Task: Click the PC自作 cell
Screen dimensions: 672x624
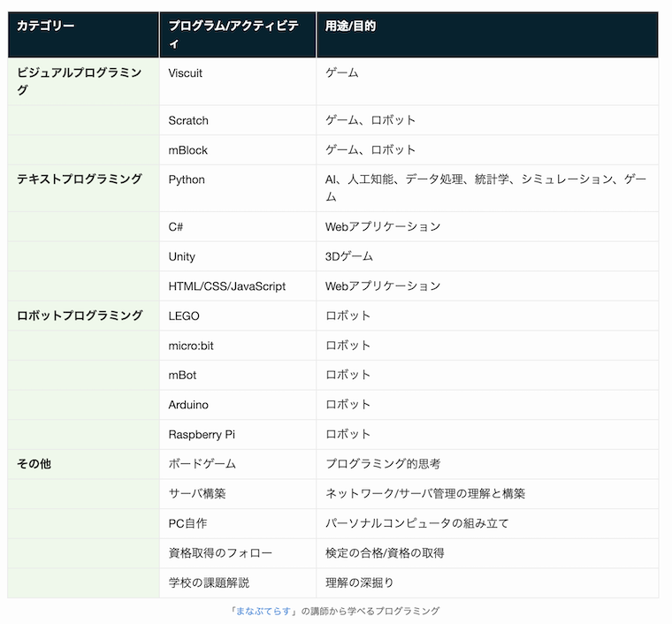Action: (x=238, y=523)
